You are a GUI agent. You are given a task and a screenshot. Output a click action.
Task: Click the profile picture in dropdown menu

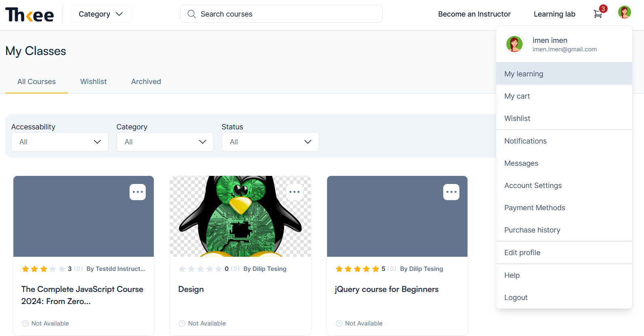point(514,44)
